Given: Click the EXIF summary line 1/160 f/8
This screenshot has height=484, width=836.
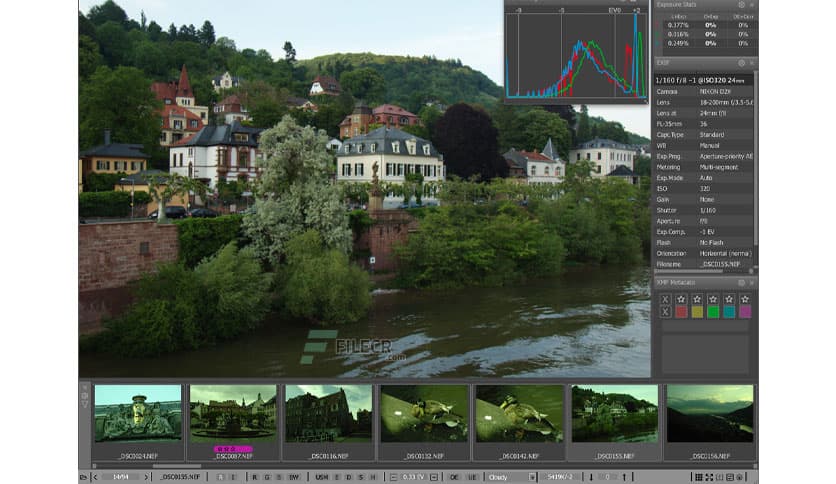Looking at the screenshot, I should pos(703,80).
